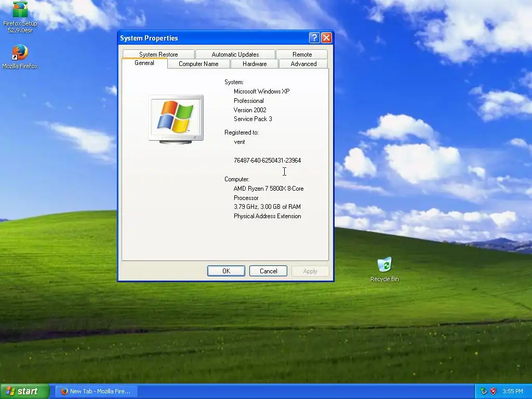Image resolution: width=532 pixels, height=399 pixels.
Task: Open the Computer Name tab
Action: 198,64
